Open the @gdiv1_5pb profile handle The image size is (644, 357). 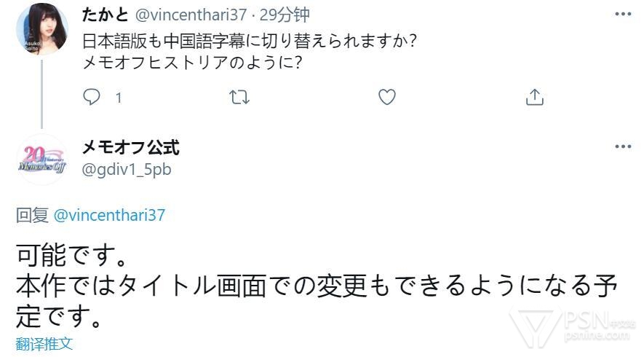(x=127, y=169)
